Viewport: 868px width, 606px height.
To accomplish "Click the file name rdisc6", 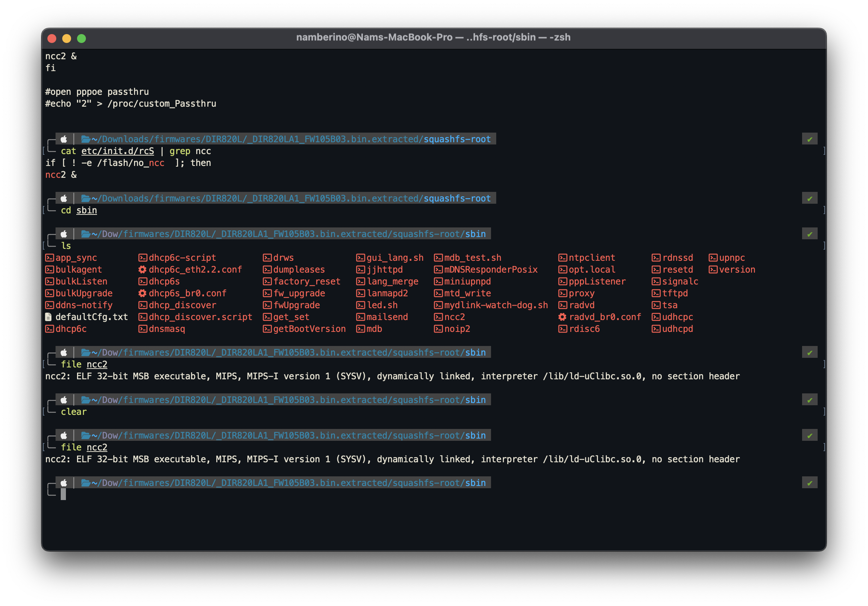I will click(584, 329).
